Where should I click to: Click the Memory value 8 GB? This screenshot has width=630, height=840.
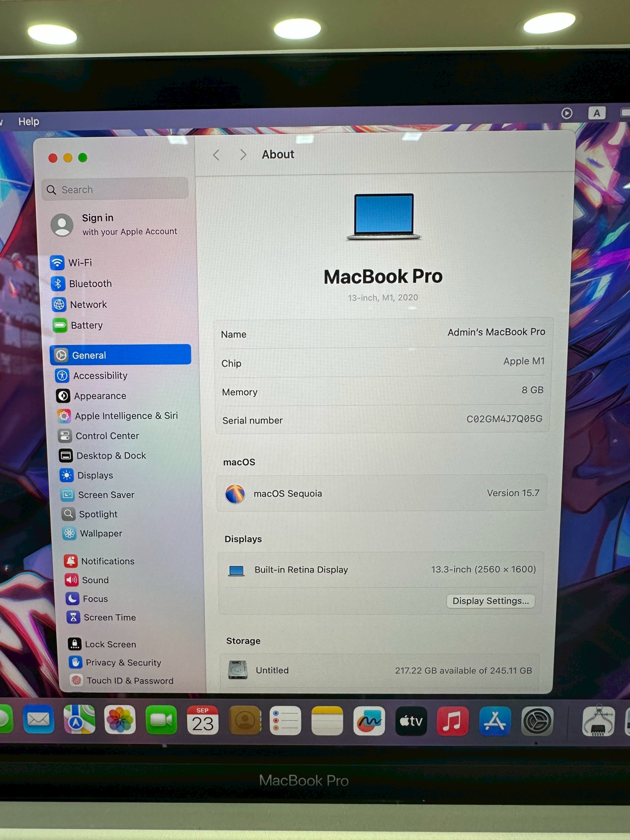click(x=532, y=390)
